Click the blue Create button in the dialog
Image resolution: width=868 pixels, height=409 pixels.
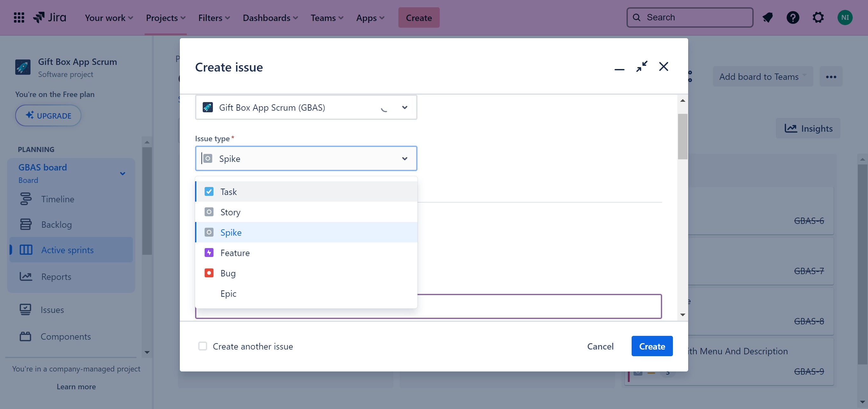(x=652, y=346)
